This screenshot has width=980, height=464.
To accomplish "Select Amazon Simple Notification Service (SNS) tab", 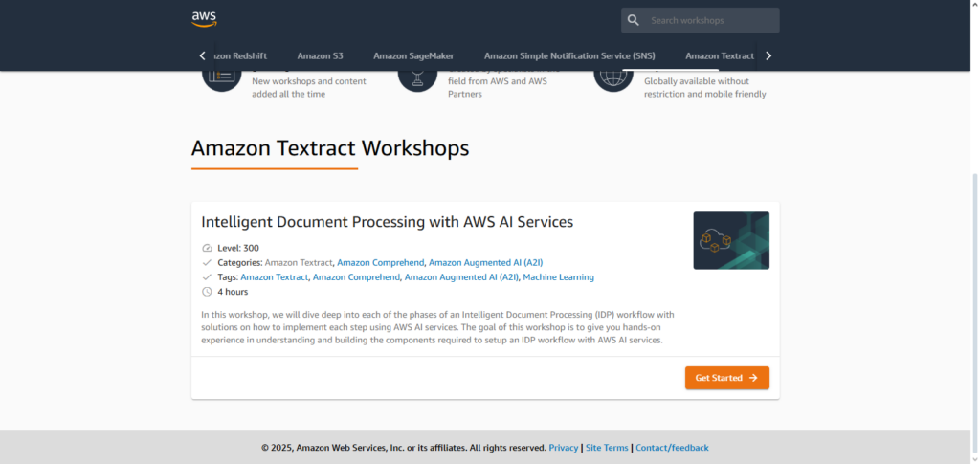I will (x=569, y=56).
